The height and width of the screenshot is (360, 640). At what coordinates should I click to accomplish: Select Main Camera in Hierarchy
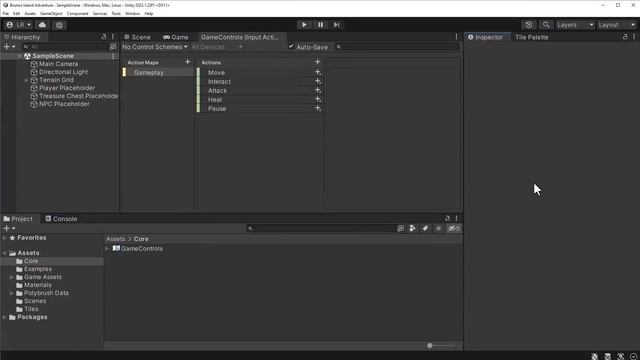[x=58, y=64]
